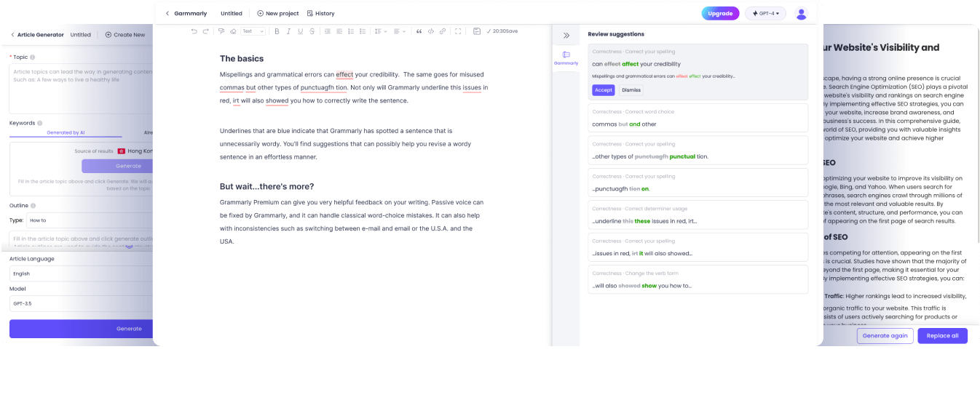Viewport: 980px width, 400px height.
Task: Insert a code block
Action: click(430, 31)
